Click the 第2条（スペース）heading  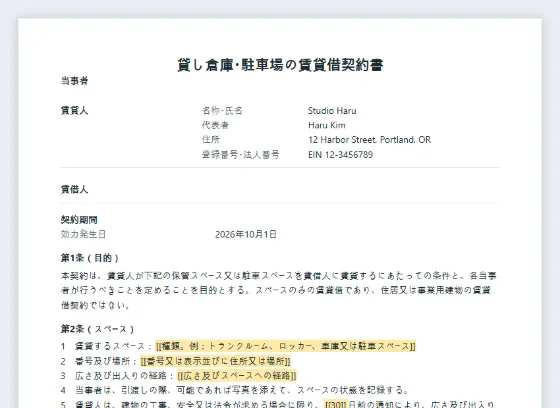97,329
